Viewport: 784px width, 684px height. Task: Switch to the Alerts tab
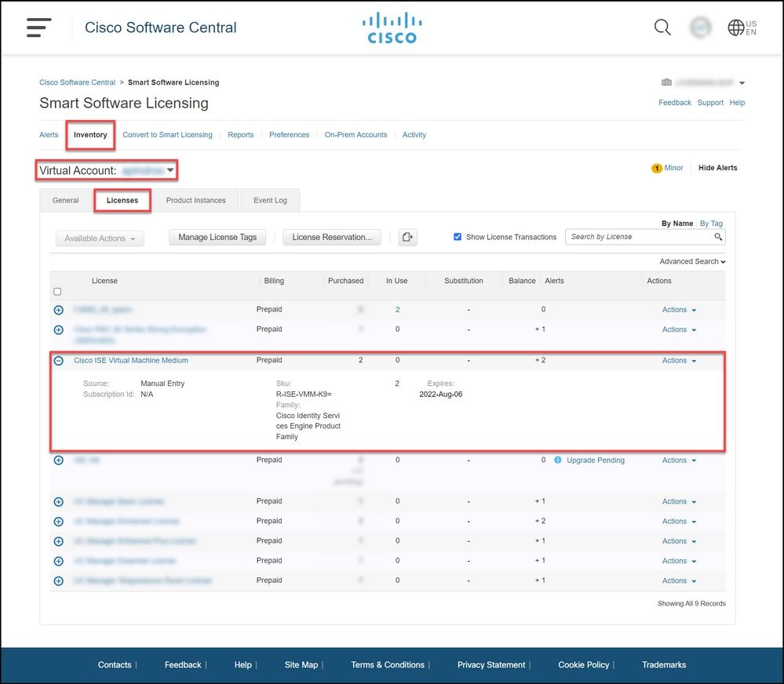(x=49, y=135)
